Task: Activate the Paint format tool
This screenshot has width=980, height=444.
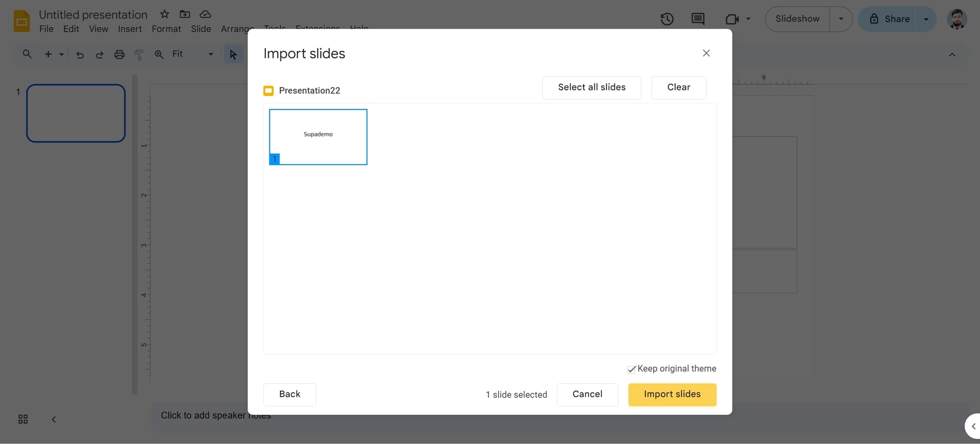Action: click(x=138, y=54)
